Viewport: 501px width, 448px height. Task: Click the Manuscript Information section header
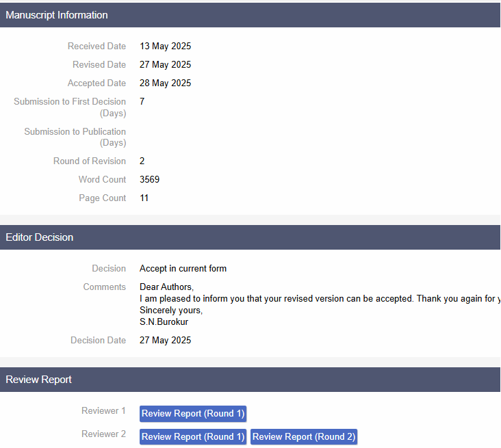[x=57, y=15]
